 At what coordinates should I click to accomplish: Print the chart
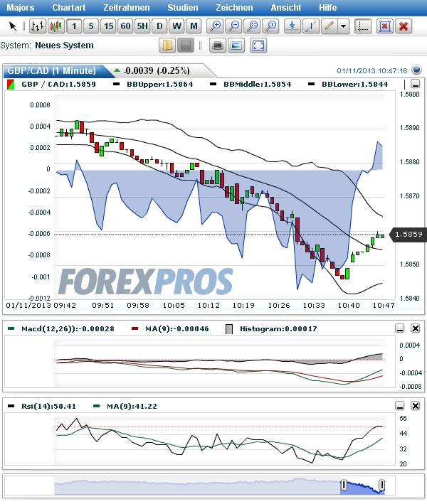click(218, 45)
